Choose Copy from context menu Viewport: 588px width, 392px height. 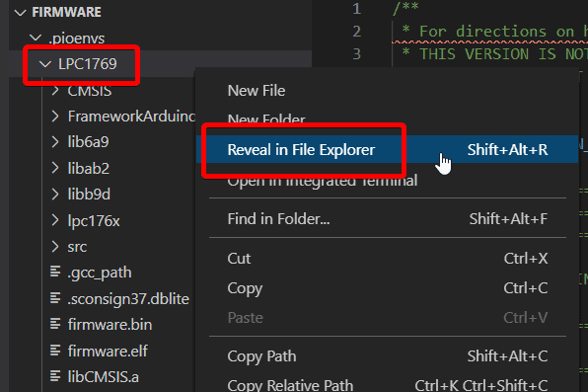coord(387,288)
